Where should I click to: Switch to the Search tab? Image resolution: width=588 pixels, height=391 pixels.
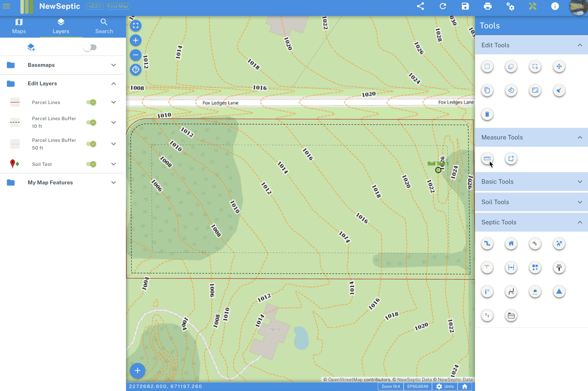pyautogui.click(x=104, y=26)
